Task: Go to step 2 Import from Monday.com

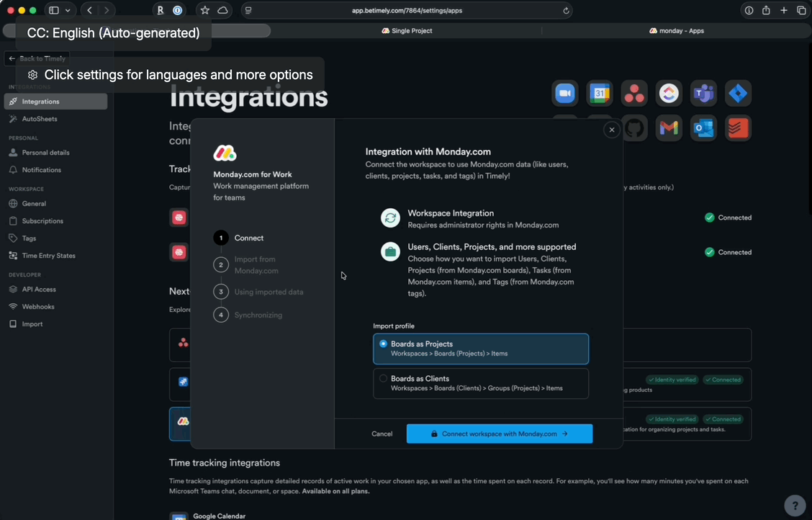Action: tap(246, 264)
